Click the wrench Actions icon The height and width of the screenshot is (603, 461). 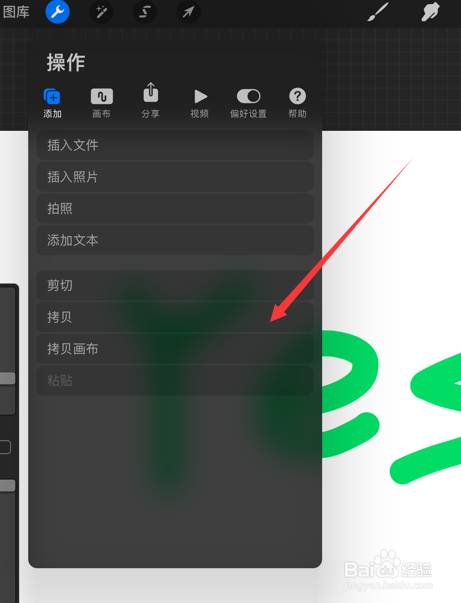click(57, 12)
